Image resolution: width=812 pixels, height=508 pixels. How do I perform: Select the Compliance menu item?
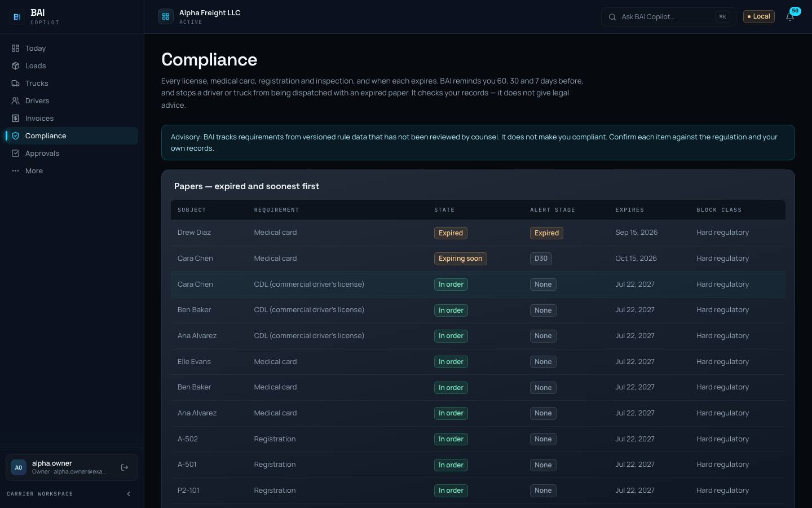(72, 136)
